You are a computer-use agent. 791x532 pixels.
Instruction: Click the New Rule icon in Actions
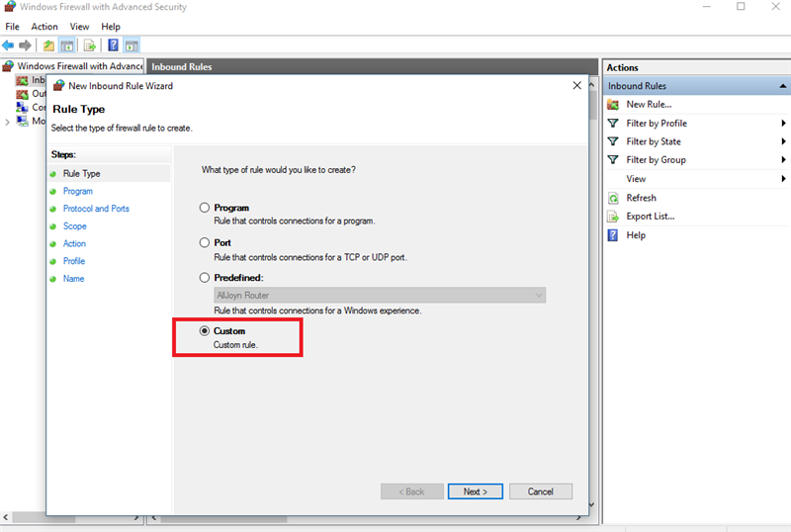click(x=613, y=105)
